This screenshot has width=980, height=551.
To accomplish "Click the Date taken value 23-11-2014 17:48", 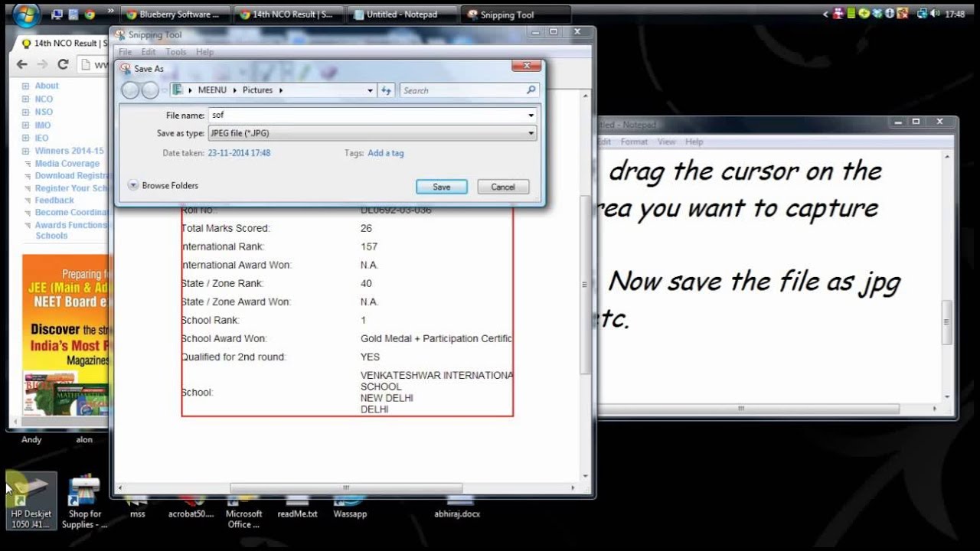I will pyautogui.click(x=239, y=153).
